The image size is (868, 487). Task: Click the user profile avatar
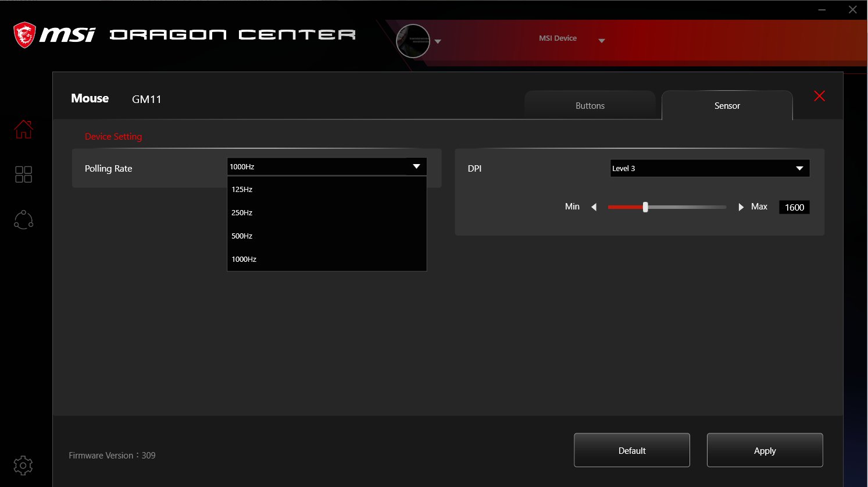(413, 41)
